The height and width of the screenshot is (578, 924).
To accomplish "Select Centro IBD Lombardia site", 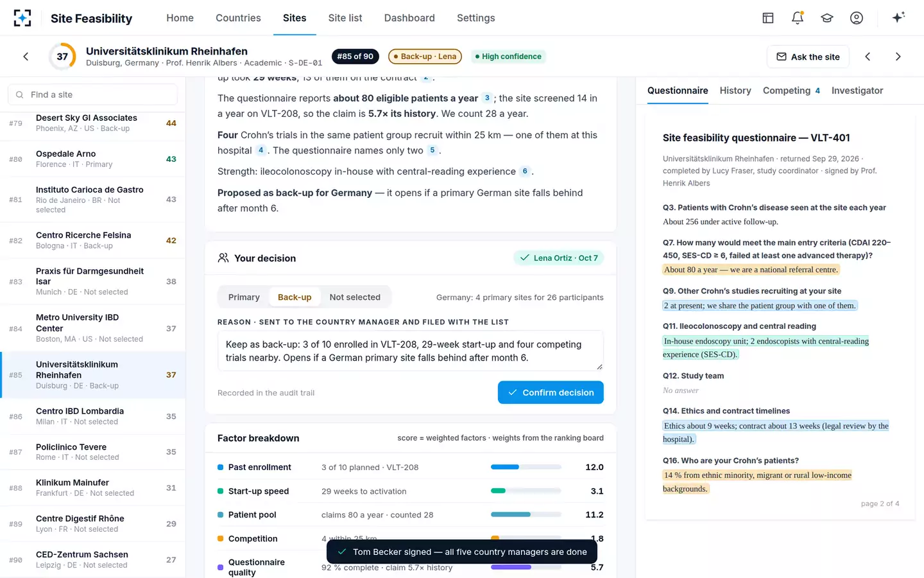I will (93, 416).
